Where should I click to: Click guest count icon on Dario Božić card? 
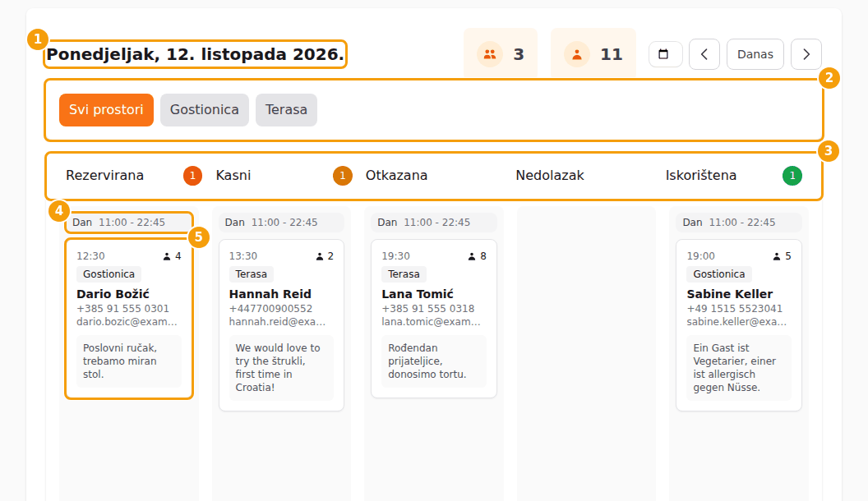coord(167,256)
